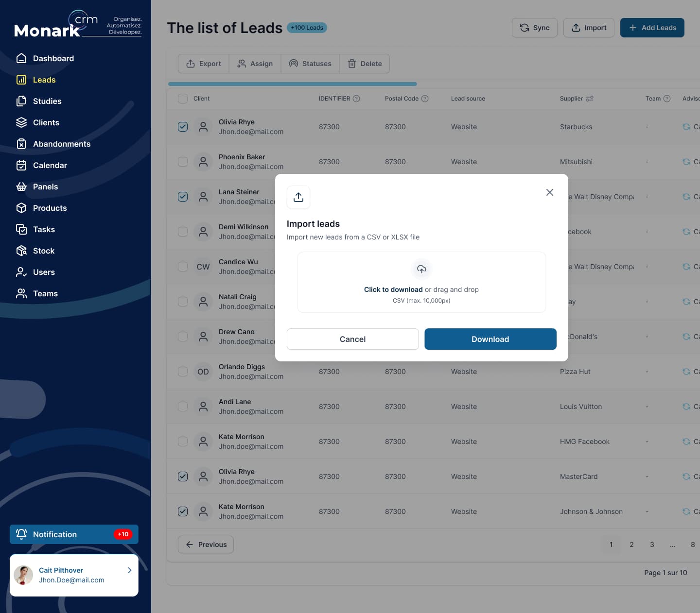Screen dimensions: 700x613
Task: Uncheck Olivia Rhye MasterCard row checkbox
Action: 183,477
